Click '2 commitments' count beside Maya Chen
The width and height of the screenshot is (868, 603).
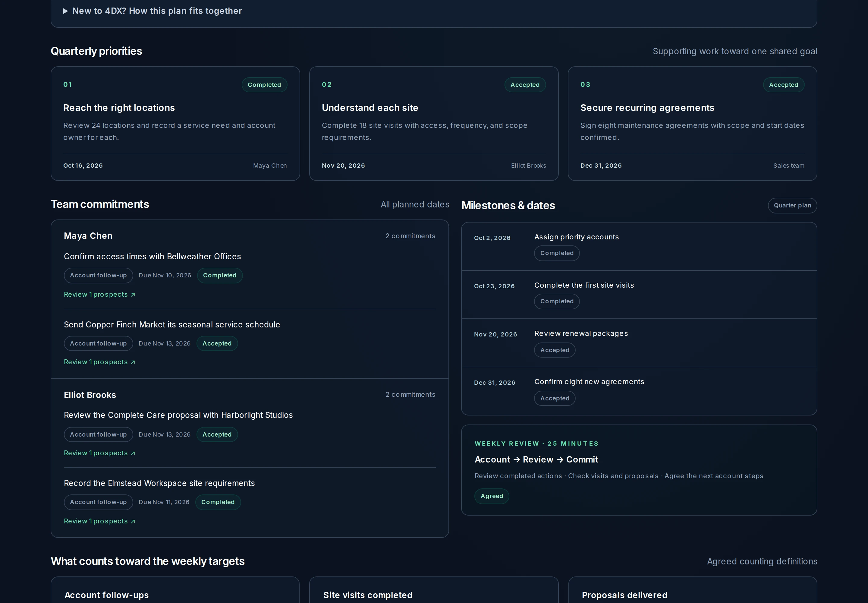tap(410, 236)
